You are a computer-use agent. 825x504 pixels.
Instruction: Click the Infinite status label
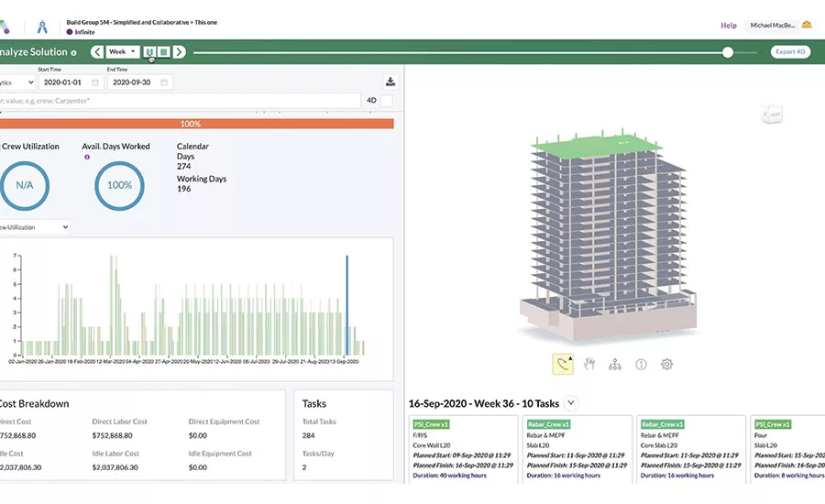(x=84, y=32)
